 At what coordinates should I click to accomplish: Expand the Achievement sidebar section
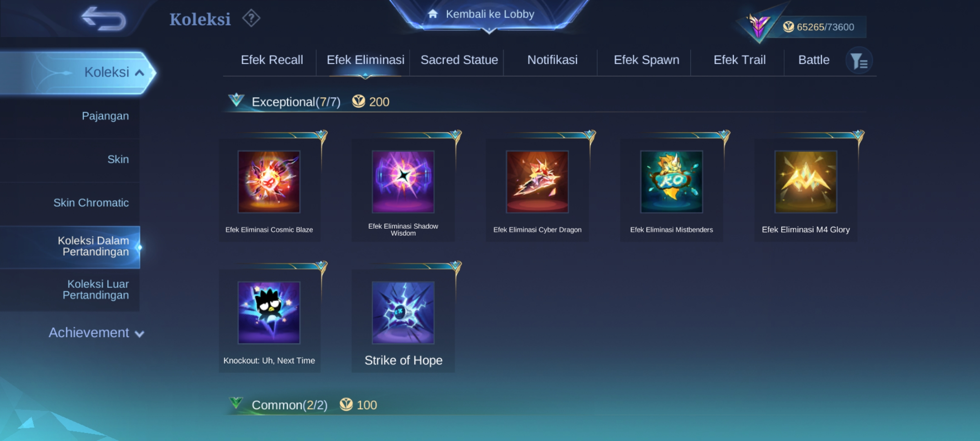(96, 333)
